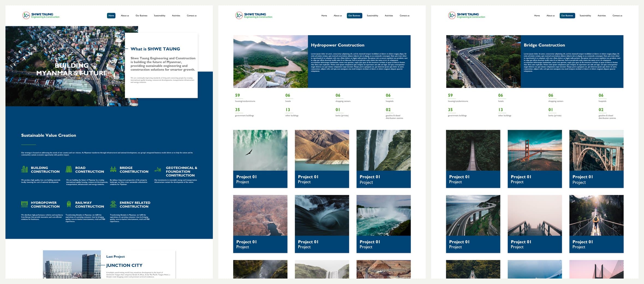Click 35 government buildings stat on Hydropower page
The image size is (644, 284).
click(x=245, y=112)
